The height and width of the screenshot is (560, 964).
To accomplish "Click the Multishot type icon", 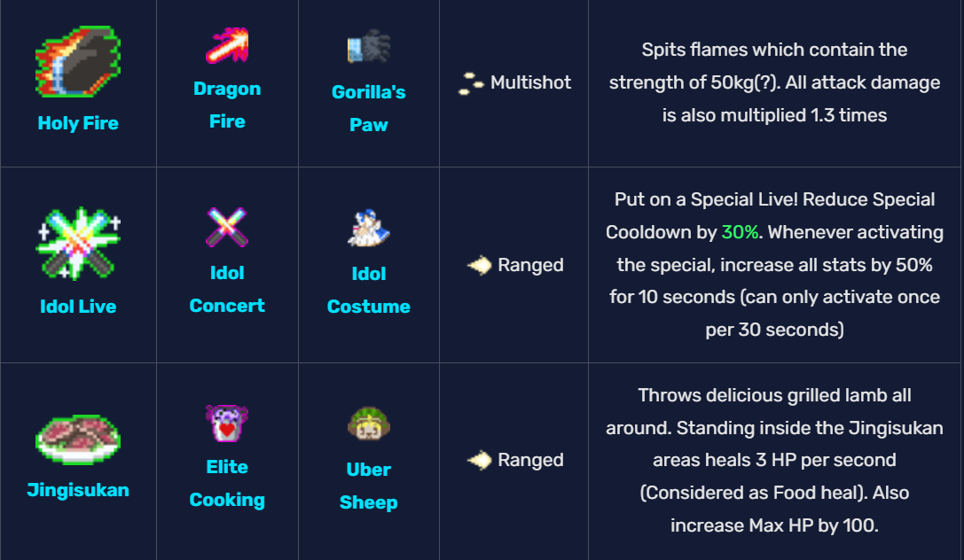I will pos(471,84).
